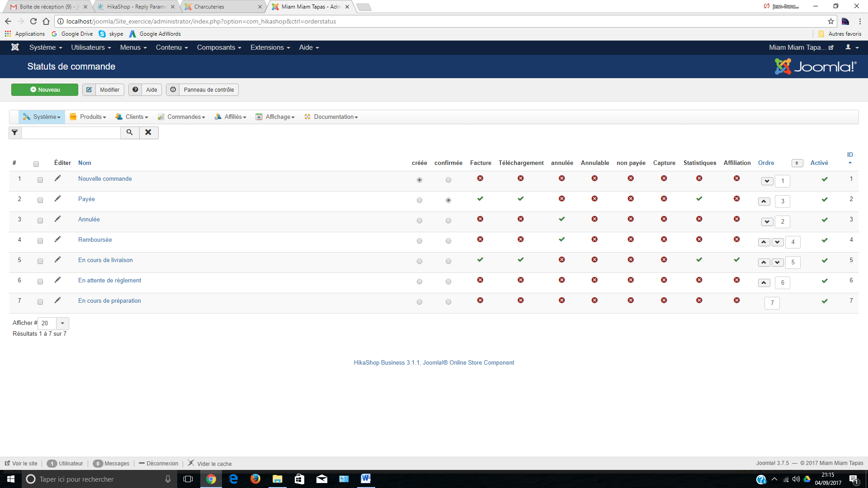Image resolution: width=868 pixels, height=488 pixels.
Task: Disable the activated checkmark for Annulée
Action: click(825, 220)
